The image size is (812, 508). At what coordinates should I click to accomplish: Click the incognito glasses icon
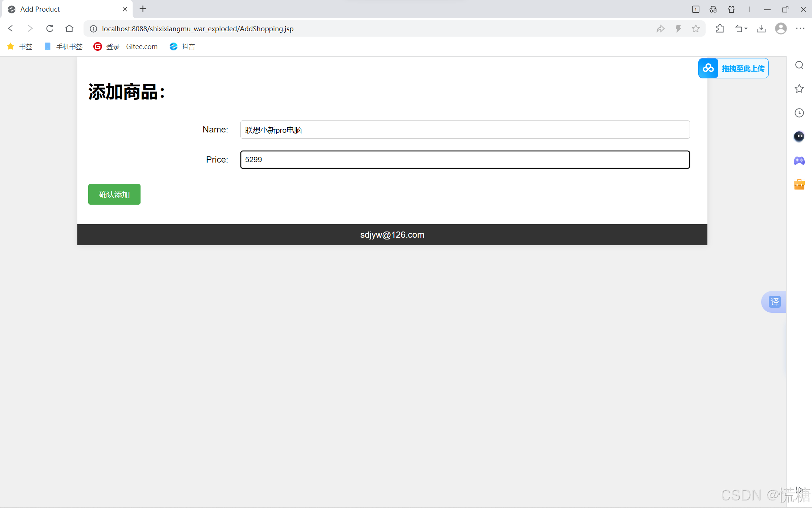[713, 9]
